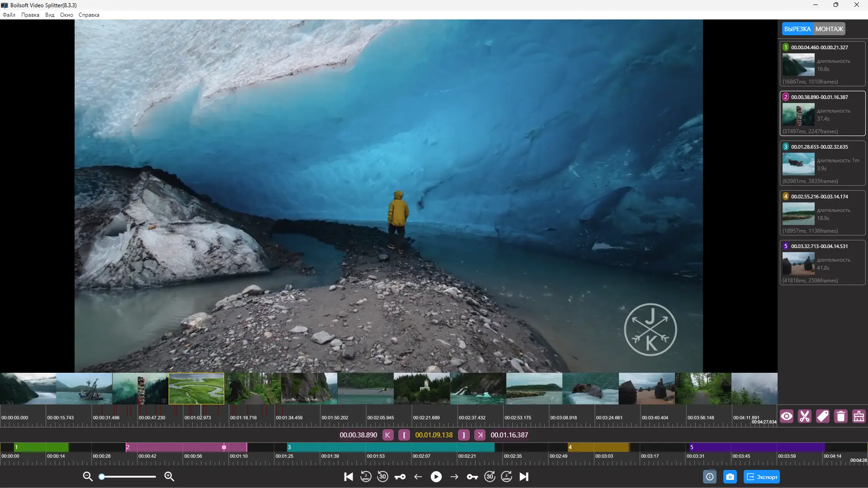Rewind 30 seconds

[382, 477]
